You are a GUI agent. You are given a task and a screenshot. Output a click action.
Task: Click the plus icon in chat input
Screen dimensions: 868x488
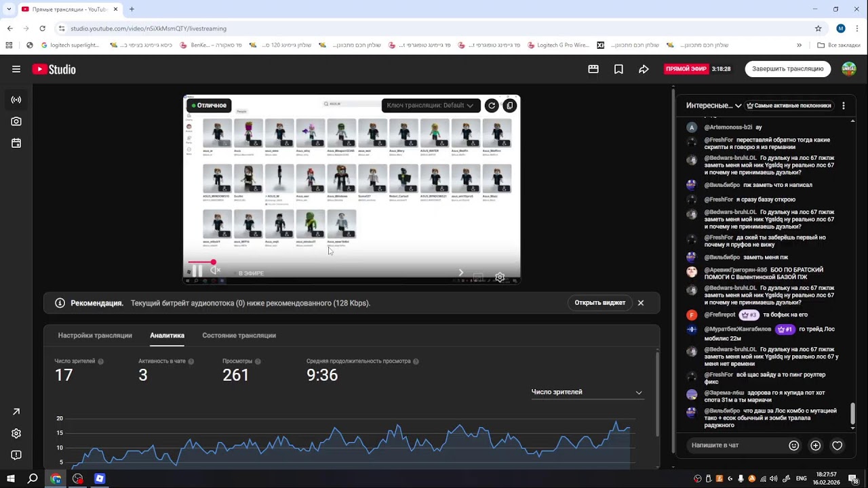click(816, 445)
